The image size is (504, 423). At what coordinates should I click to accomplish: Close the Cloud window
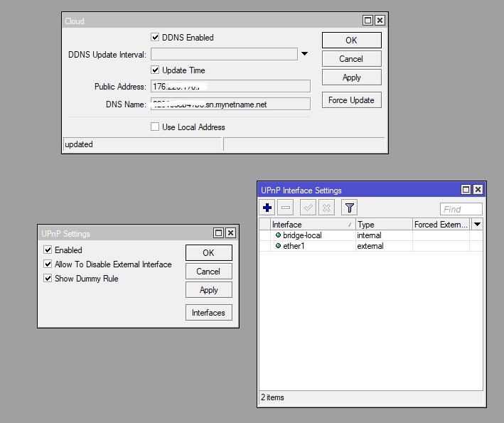coord(380,21)
